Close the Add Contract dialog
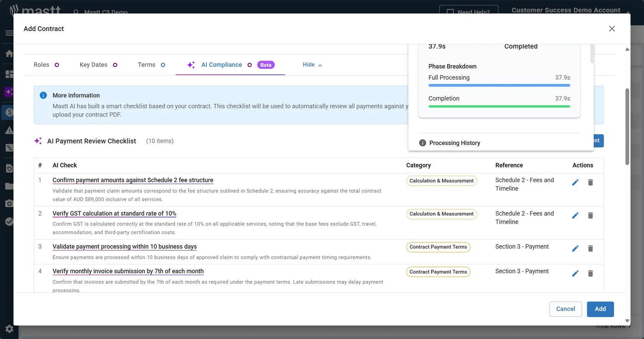The width and height of the screenshot is (644, 339). point(612,29)
